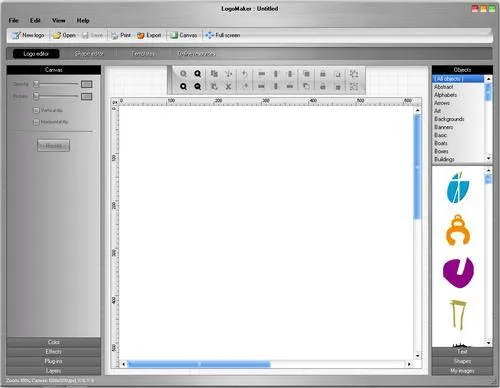This screenshot has height=388, width=500.
Task: Click the lock icon in canvas toolbar
Action: [323, 74]
